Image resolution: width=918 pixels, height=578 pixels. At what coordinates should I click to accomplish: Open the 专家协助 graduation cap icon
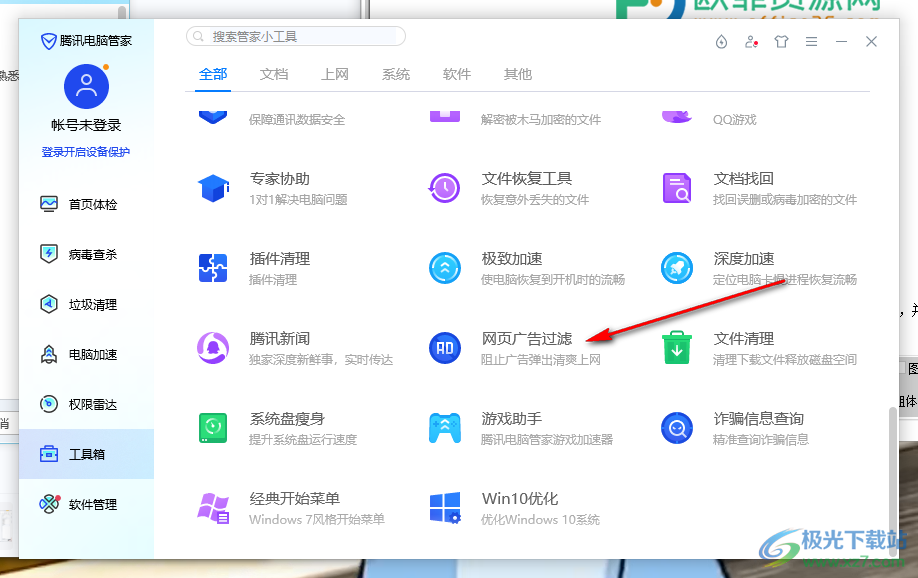tap(213, 188)
